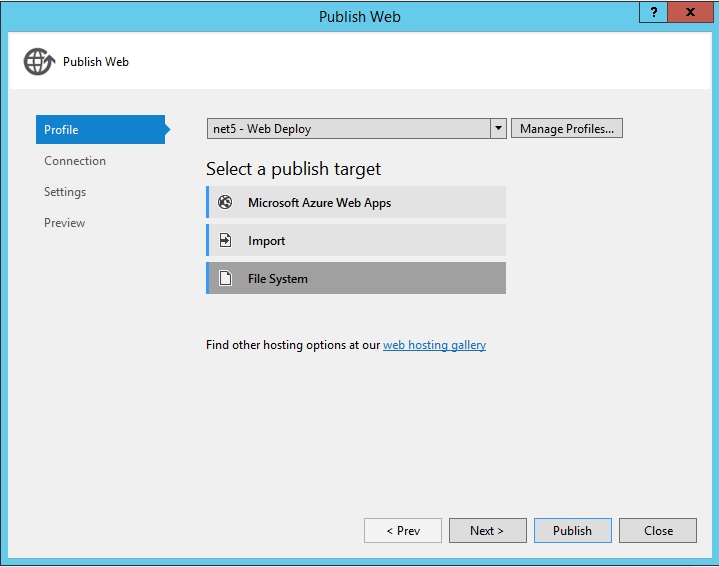Open the web hosting gallery link
Image resolution: width=719 pixels, height=567 pixels.
(x=434, y=345)
